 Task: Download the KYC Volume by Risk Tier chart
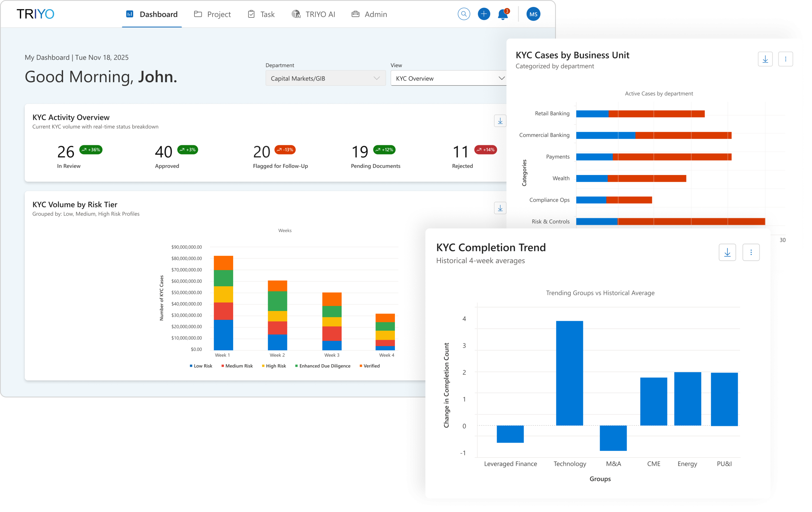click(500, 208)
